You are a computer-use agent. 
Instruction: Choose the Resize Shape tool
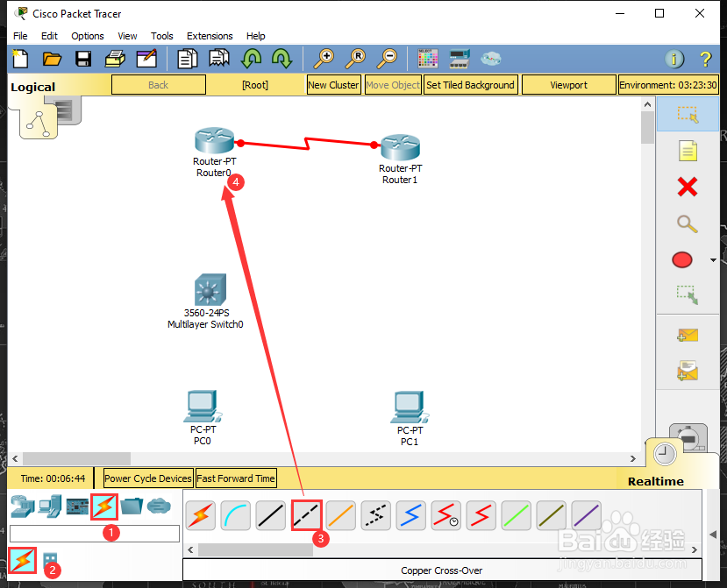click(688, 294)
